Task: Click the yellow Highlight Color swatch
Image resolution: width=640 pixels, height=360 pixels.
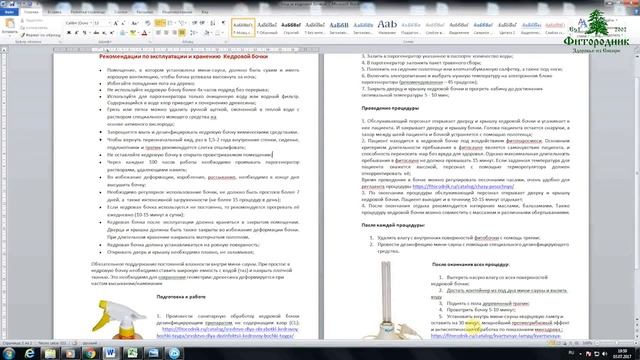Action: [133, 33]
